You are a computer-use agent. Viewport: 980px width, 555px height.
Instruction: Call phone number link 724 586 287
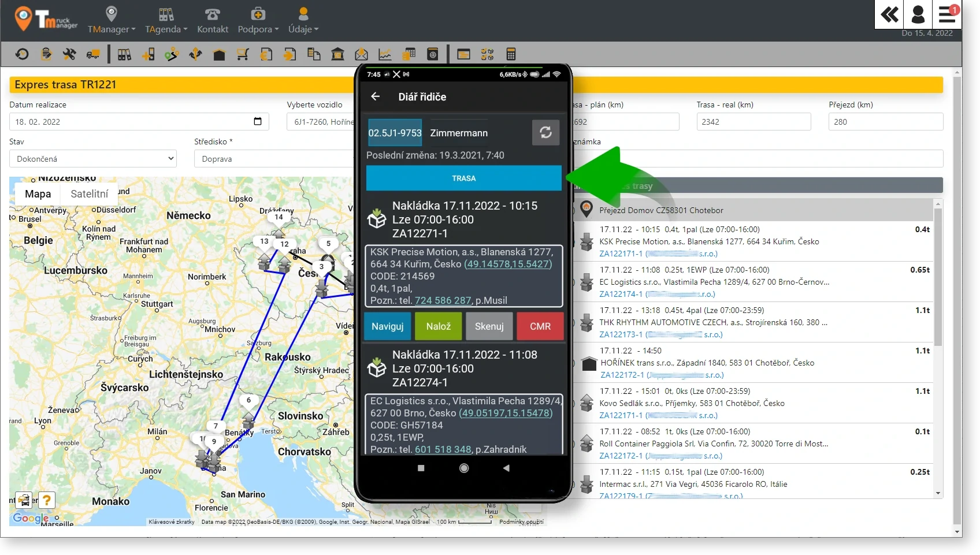tap(443, 300)
